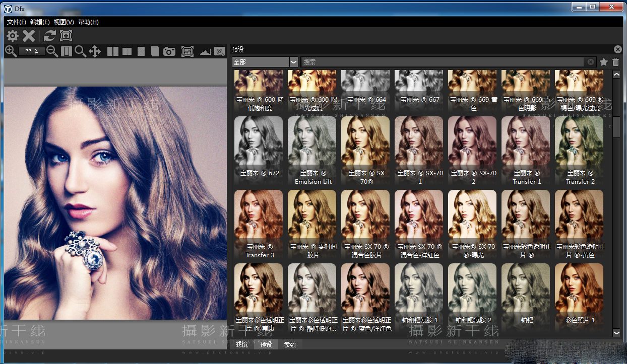Screen dimensions: 627x364
Task: Enable side-by-side comparison view
Action: coord(113,51)
